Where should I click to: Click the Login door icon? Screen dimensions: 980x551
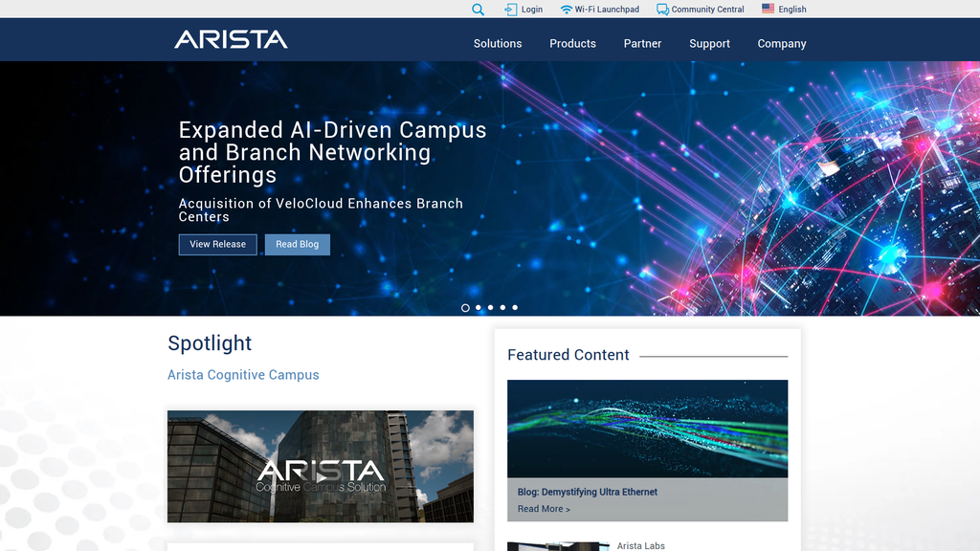[x=511, y=10]
